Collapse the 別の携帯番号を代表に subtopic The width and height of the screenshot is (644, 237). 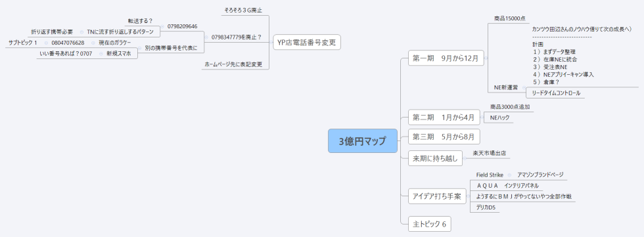click(140, 48)
